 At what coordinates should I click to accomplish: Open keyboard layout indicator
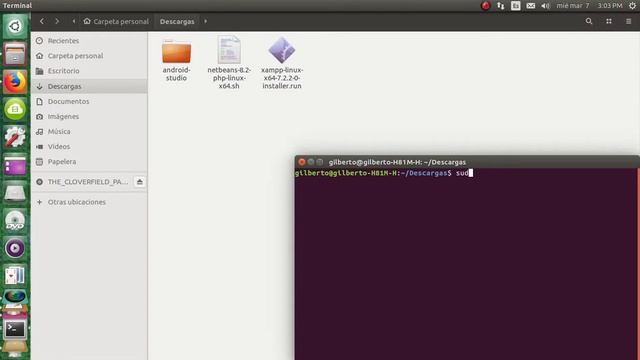point(516,6)
